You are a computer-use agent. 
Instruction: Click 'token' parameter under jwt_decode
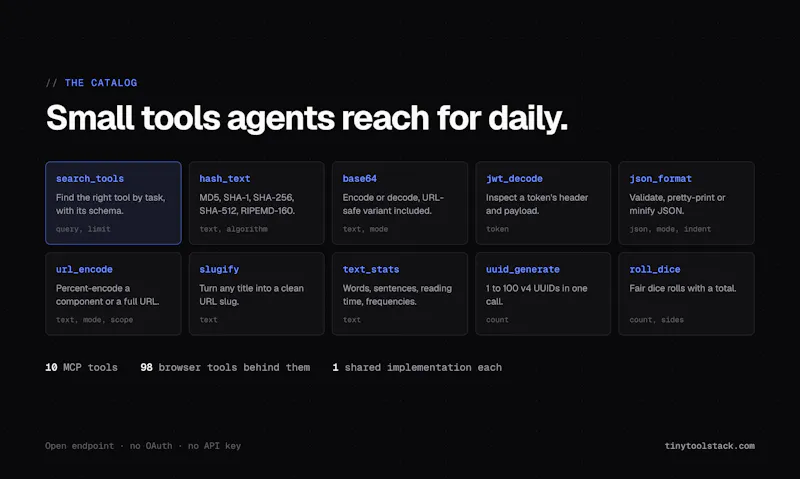click(x=497, y=229)
